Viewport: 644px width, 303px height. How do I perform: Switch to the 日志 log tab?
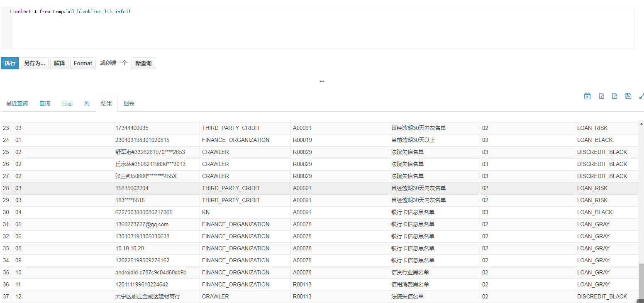(67, 103)
